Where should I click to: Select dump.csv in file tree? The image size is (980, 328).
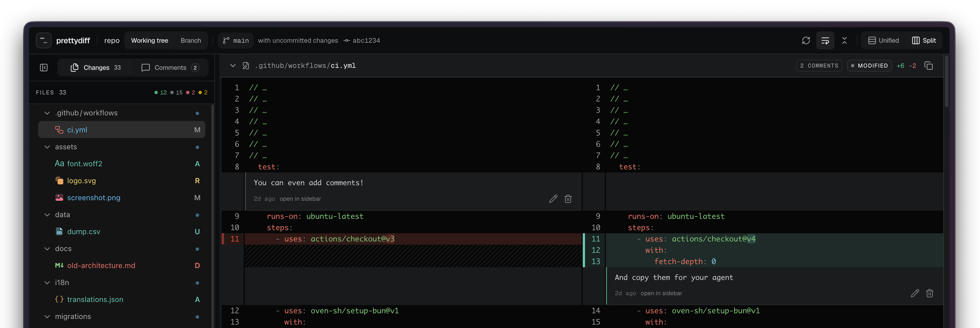click(x=121, y=231)
